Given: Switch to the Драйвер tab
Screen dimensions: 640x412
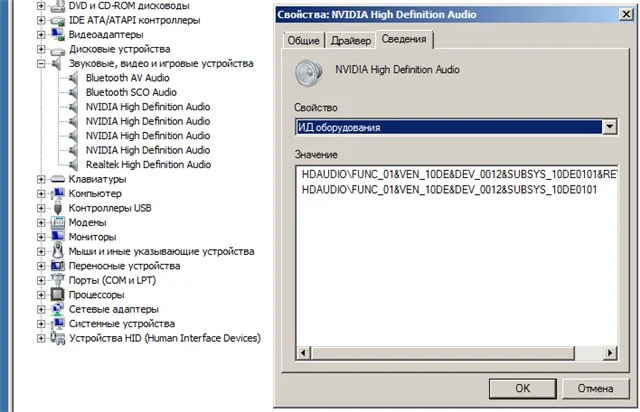Looking at the screenshot, I should 351,40.
